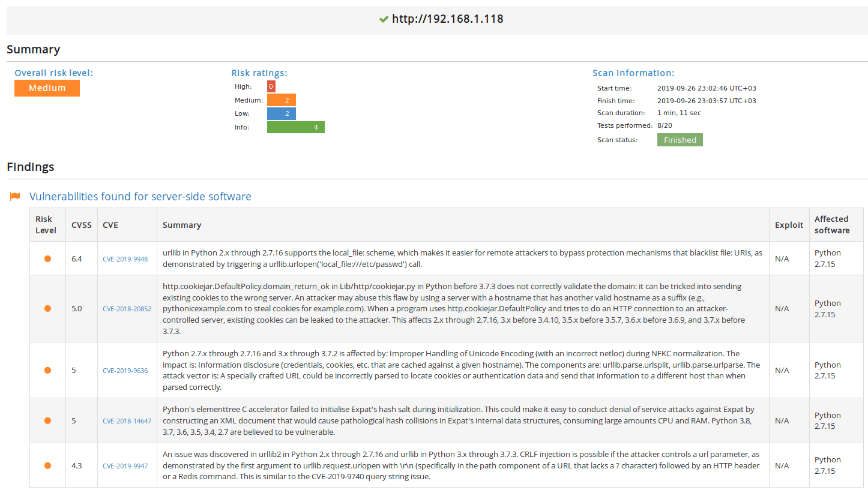Click the orange dot on the CVE-2018-14647 row
The image size is (868, 490).
tap(47, 420)
